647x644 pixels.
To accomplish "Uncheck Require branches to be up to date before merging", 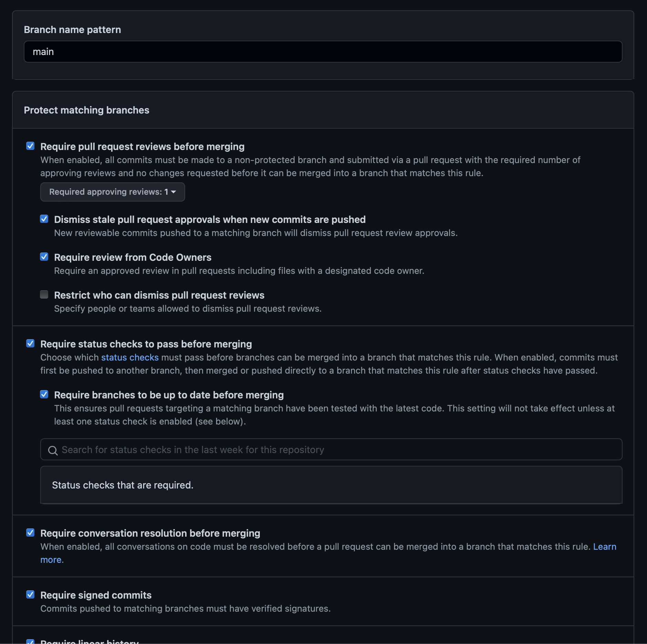I will pyautogui.click(x=44, y=395).
